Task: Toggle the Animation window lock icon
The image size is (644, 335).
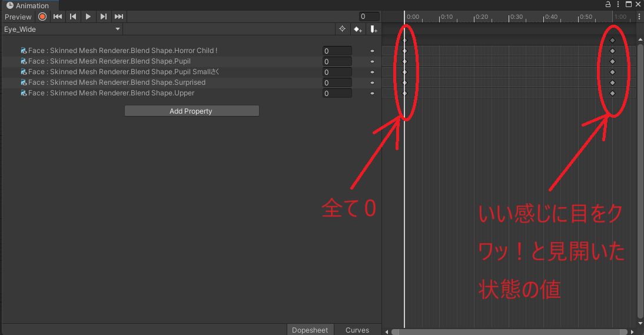Action: click(608, 5)
